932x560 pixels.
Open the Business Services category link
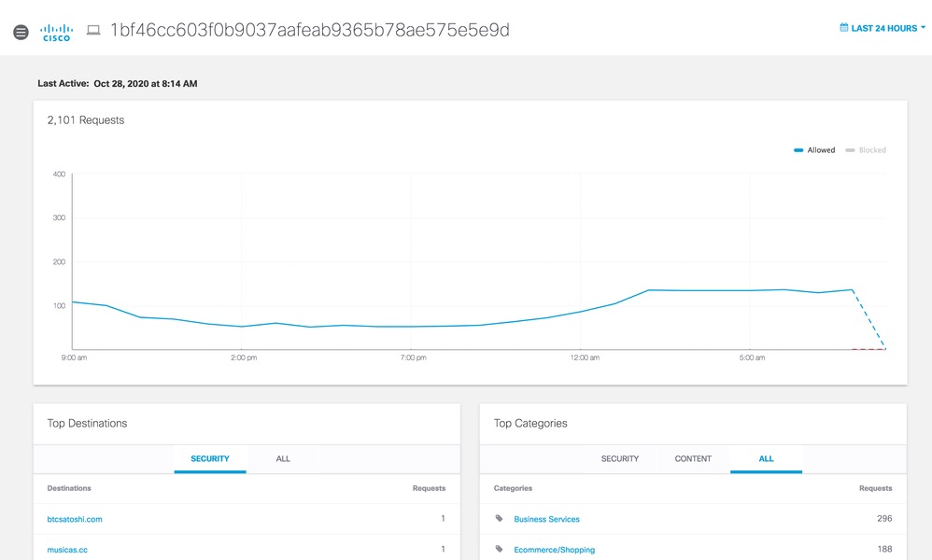point(546,519)
